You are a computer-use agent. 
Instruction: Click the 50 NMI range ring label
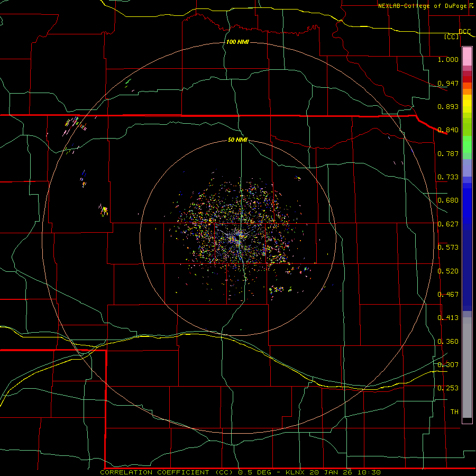click(x=237, y=140)
